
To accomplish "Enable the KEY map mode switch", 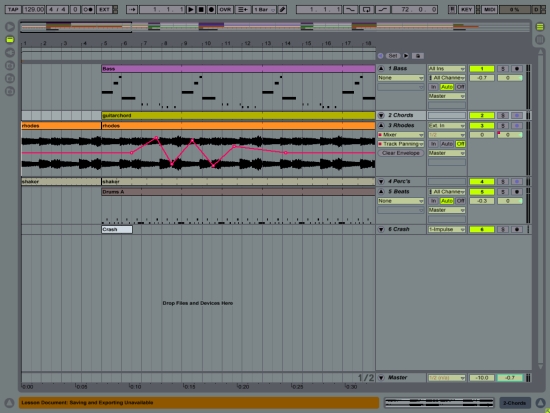I will (466, 9).
